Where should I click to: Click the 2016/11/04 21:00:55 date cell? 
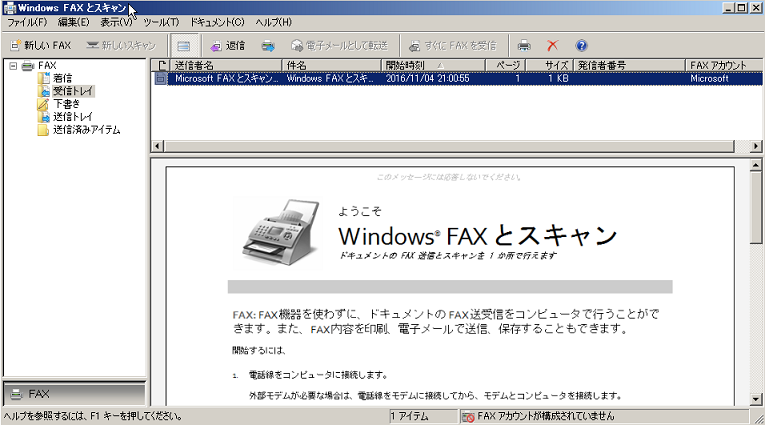point(427,79)
